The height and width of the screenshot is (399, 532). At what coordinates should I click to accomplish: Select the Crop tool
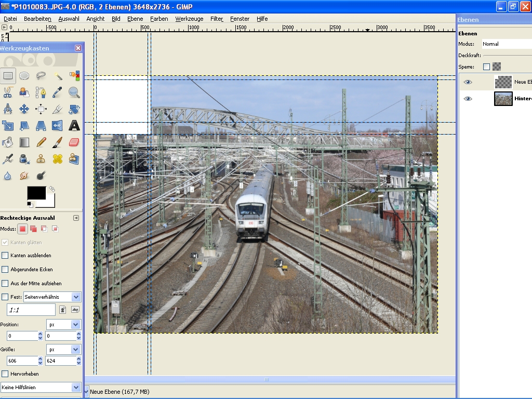click(58, 109)
